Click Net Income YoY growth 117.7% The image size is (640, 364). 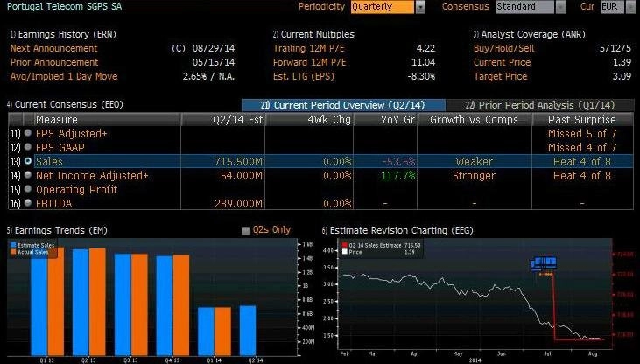pyautogui.click(x=398, y=176)
